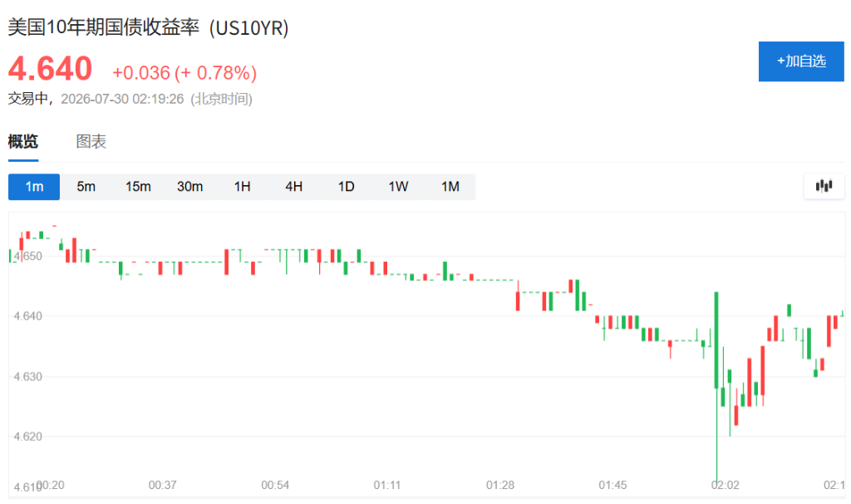Select the 概览 tab
Screen dimensions: 851x504
click(22, 142)
